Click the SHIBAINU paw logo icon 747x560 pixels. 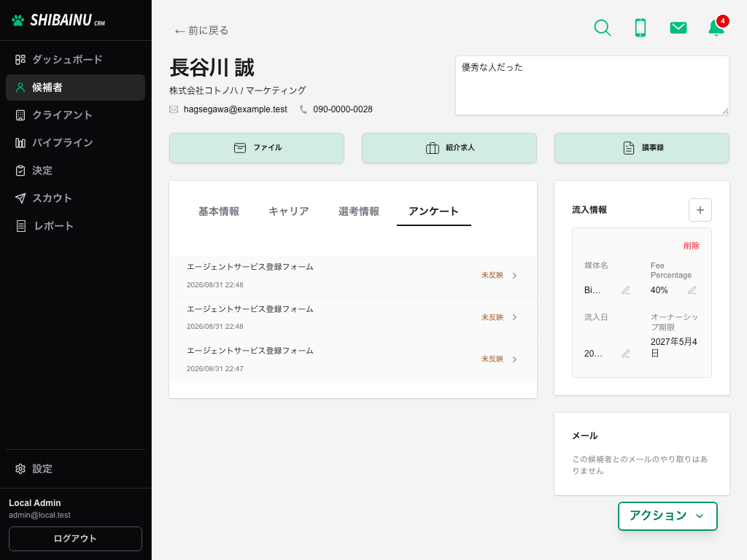pos(18,20)
